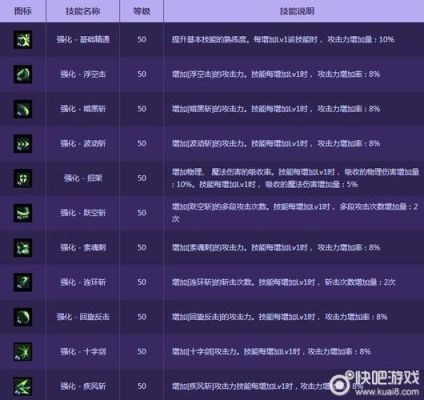Click level 50 in the 十字剑 row
Screen dimensions: 424x400
pyautogui.click(x=142, y=351)
